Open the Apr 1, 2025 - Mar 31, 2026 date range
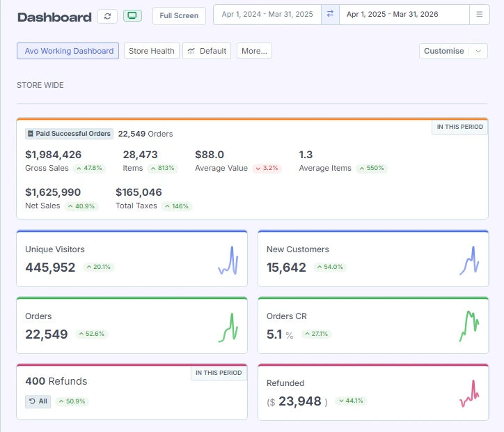 tap(404, 15)
